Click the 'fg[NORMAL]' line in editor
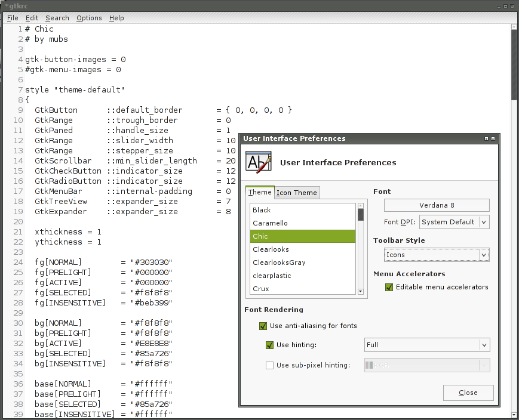This screenshot has height=420, width=519. (x=103, y=262)
